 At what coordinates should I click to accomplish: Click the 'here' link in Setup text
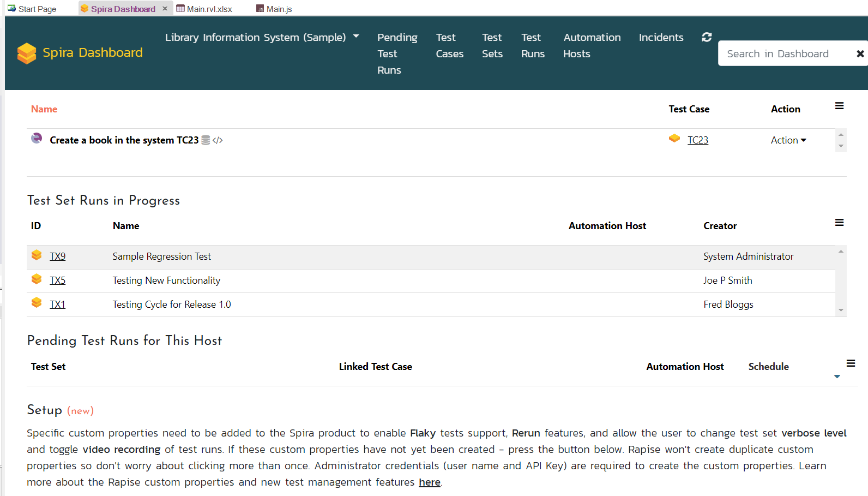429,482
